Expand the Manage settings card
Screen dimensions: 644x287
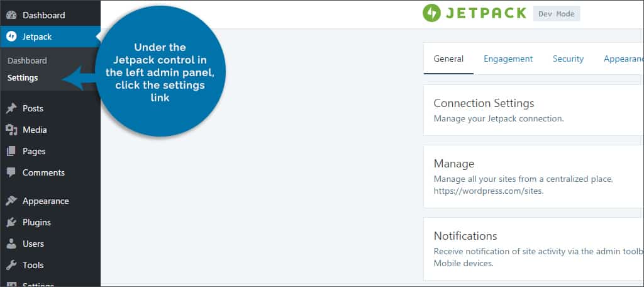533,176
